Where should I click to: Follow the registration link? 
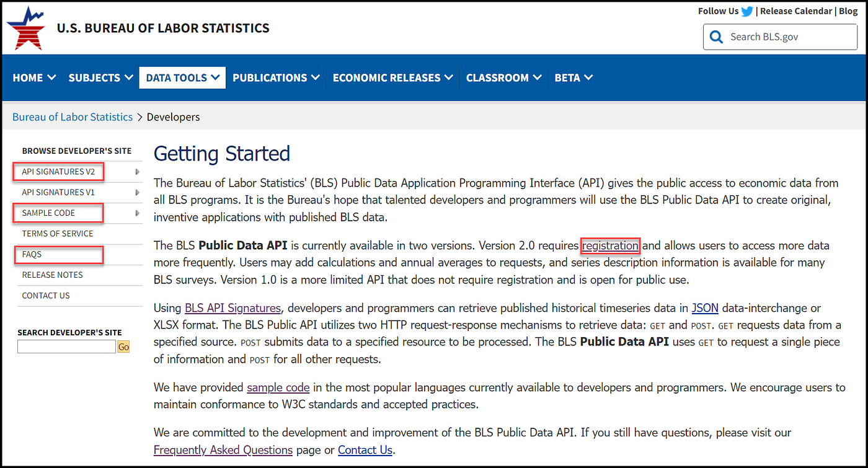[610, 245]
